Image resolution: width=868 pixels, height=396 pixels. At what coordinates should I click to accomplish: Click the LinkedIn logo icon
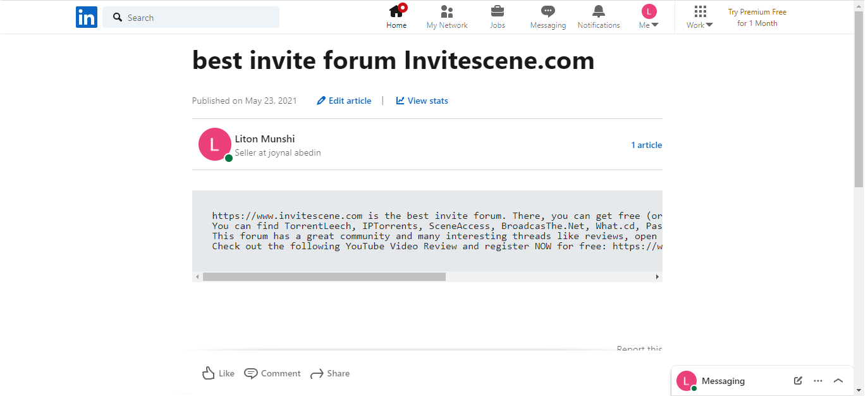click(86, 17)
